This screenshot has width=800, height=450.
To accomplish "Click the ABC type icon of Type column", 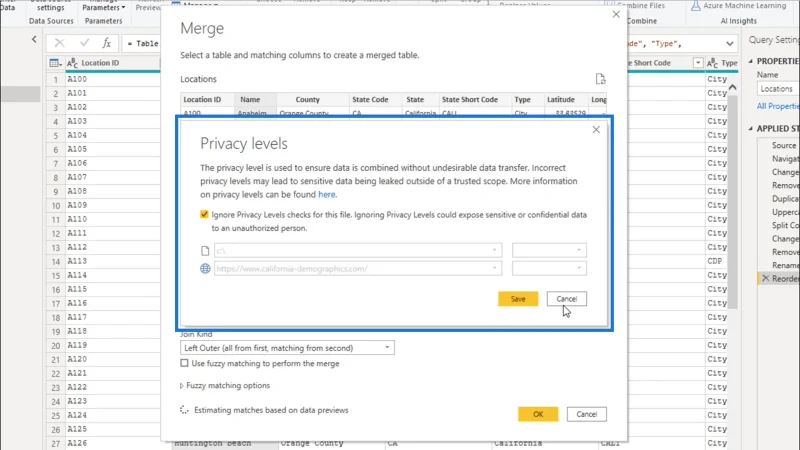I will point(712,63).
